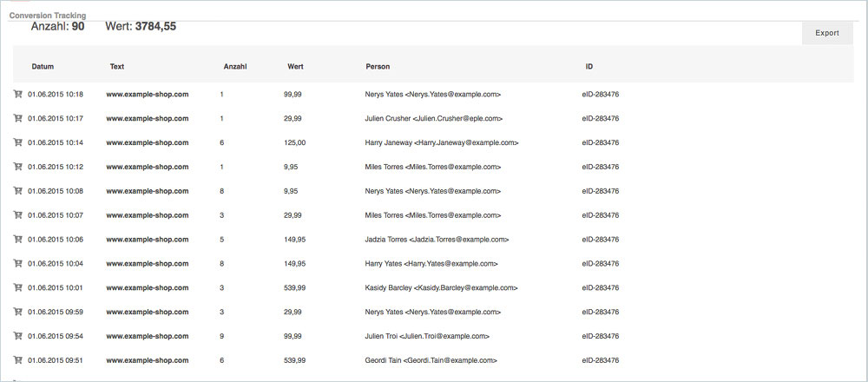Click eID-283476 in the Geordi Tain row
The width and height of the screenshot is (868, 382).
[600, 359]
